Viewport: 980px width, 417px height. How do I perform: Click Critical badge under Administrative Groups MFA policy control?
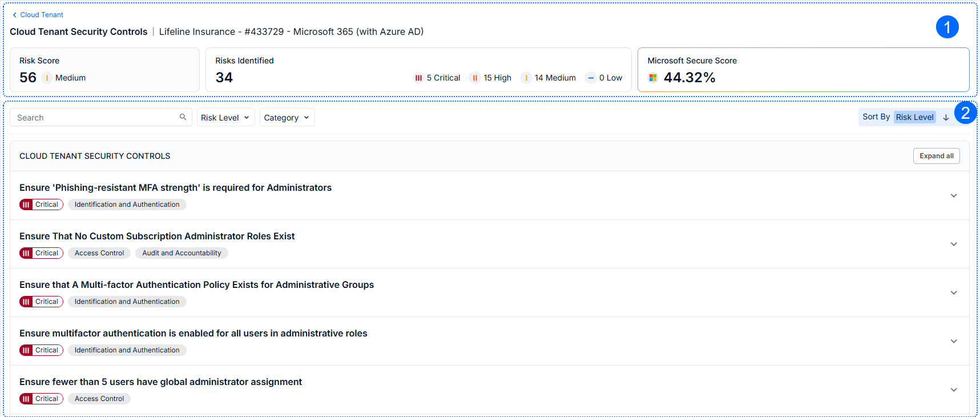[x=41, y=302]
